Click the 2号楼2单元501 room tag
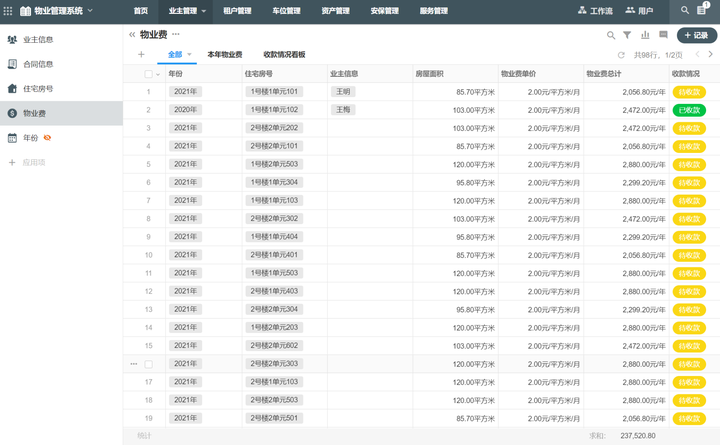This screenshot has height=445, width=720. (x=274, y=418)
